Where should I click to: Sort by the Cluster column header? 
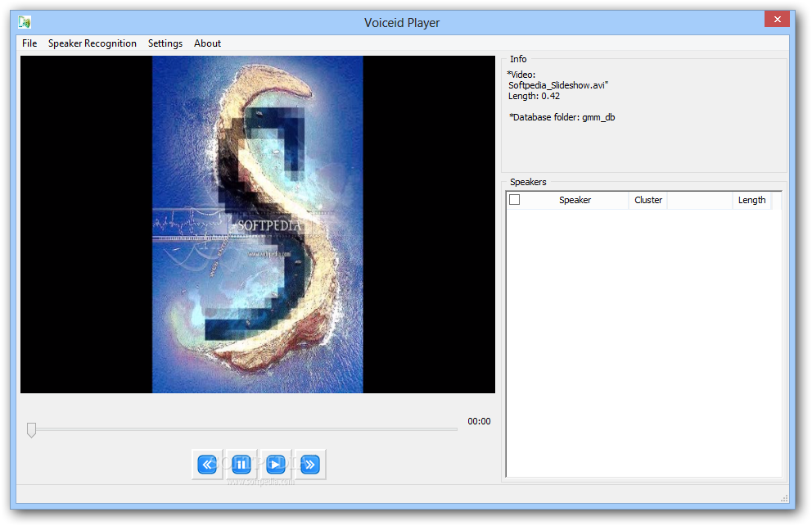[647, 200]
